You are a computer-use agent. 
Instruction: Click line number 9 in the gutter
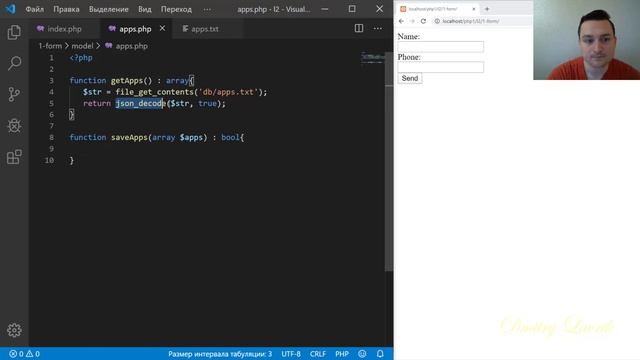(x=51, y=149)
